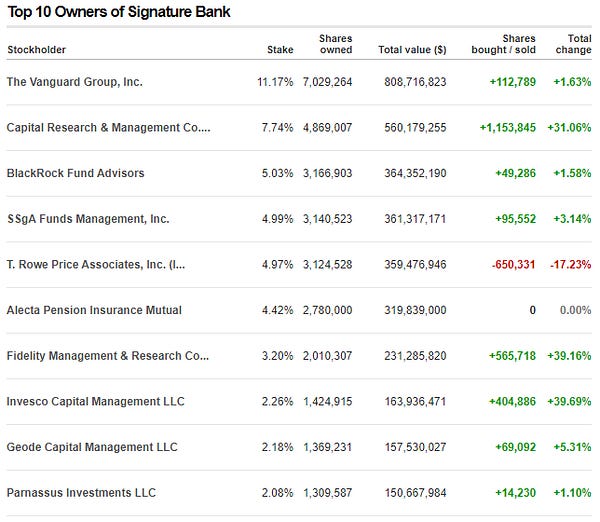This screenshot has height=522, width=600.
Task: Click shares owned value 3,166,903
Action: point(328,173)
